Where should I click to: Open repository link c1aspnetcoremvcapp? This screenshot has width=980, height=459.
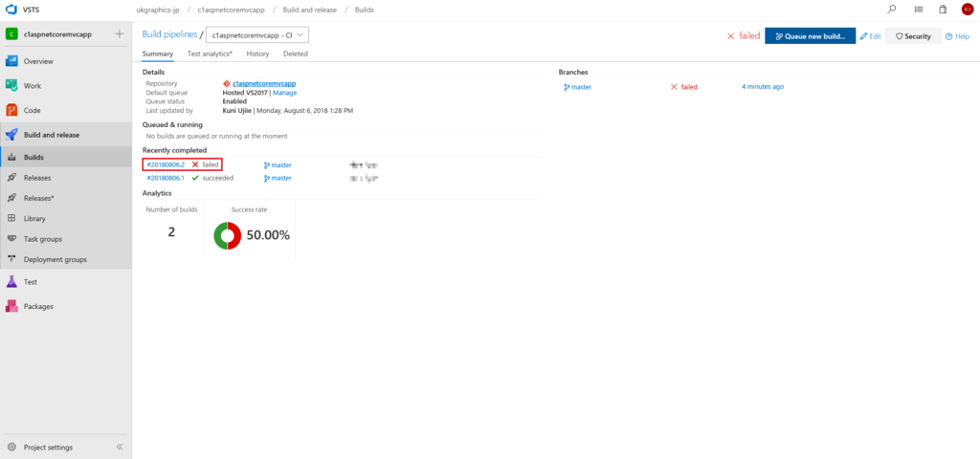[x=264, y=83]
